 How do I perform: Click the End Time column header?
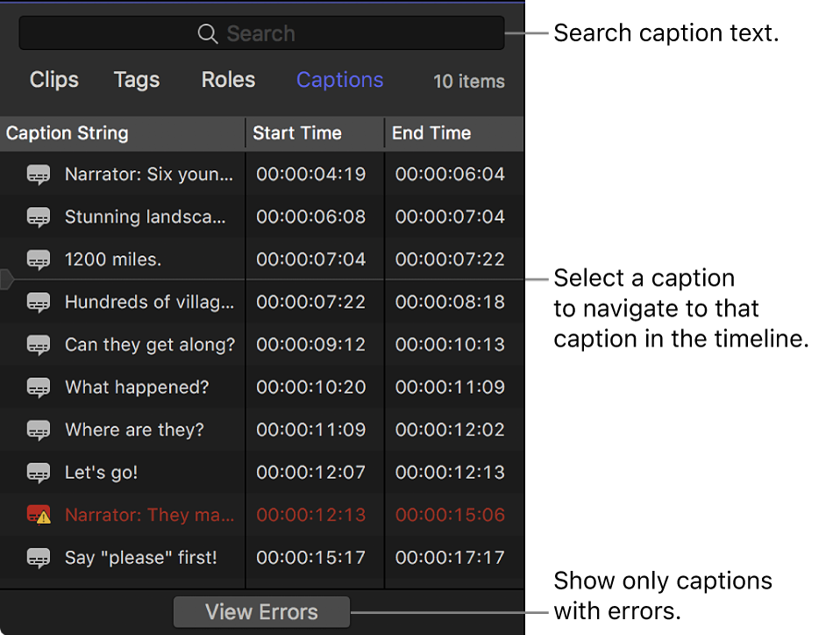tap(431, 133)
